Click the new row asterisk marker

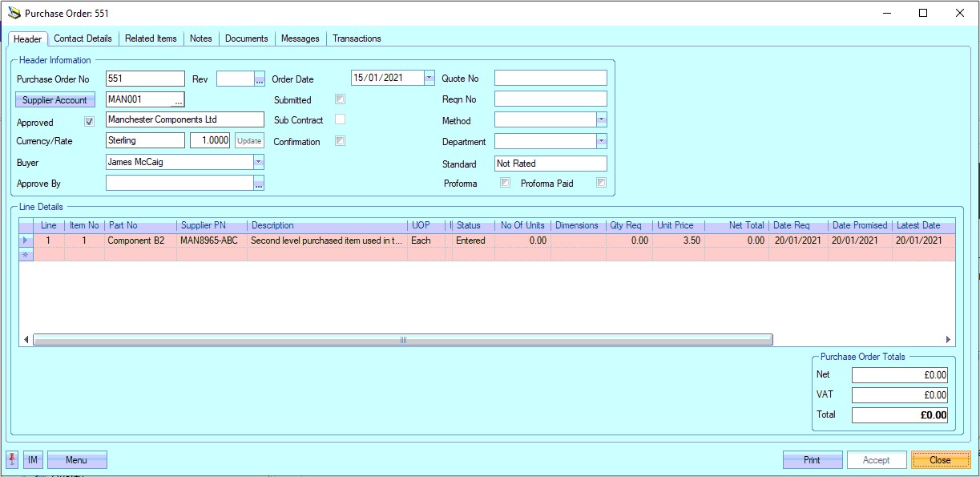pos(25,254)
